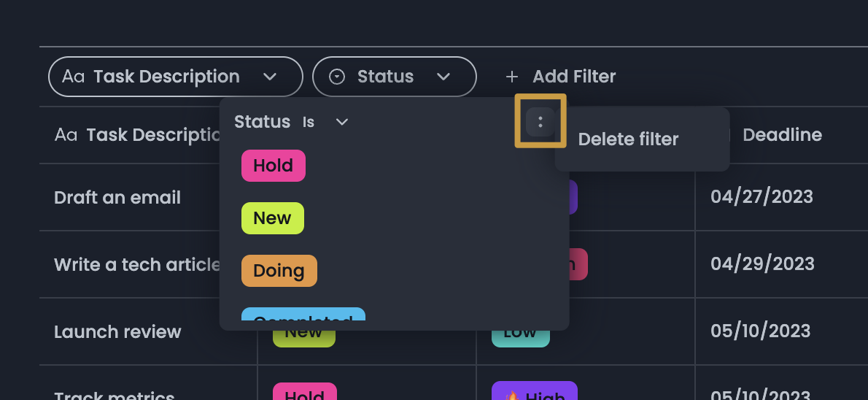
Task: Open the Draft an email task
Action: [x=117, y=198]
